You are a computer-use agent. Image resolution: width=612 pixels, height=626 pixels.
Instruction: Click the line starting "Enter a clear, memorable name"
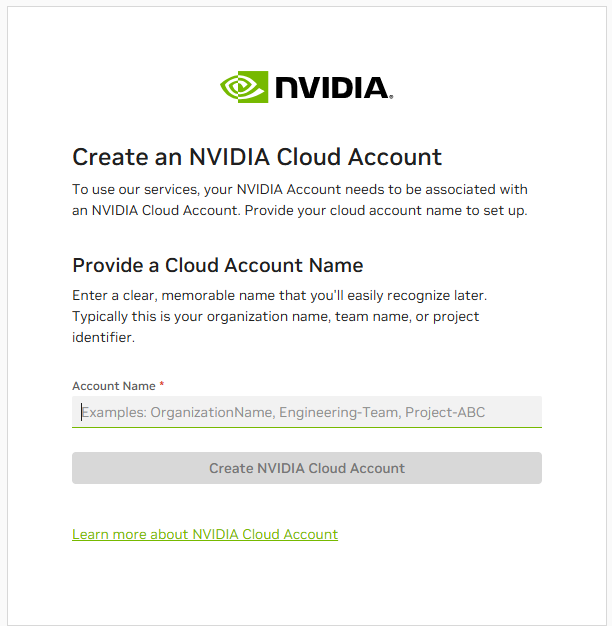click(x=279, y=296)
